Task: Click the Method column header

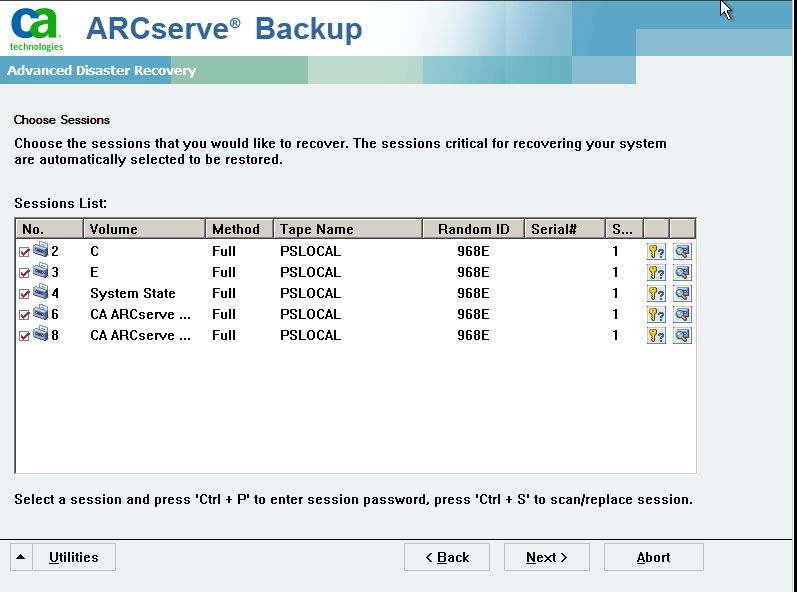Action: [x=239, y=229]
